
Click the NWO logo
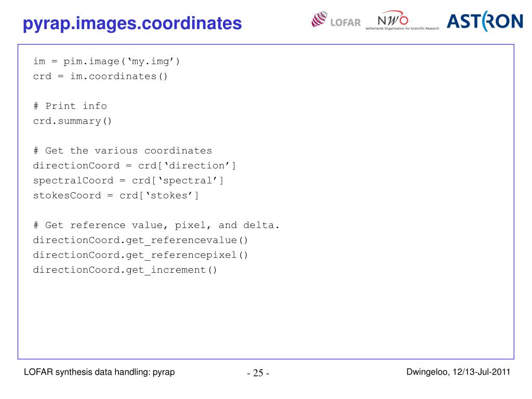[402, 20]
